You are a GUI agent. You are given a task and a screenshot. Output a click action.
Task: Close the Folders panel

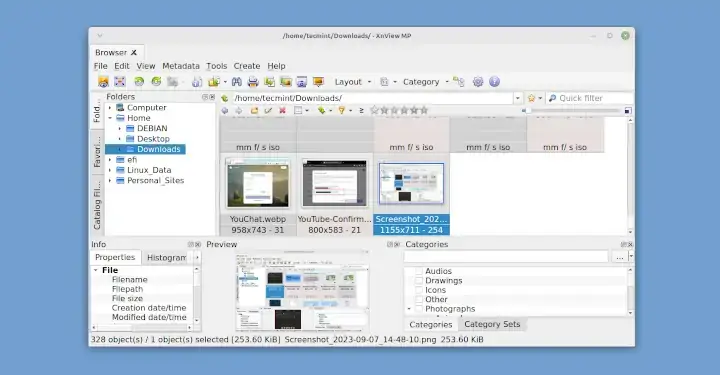212,97
